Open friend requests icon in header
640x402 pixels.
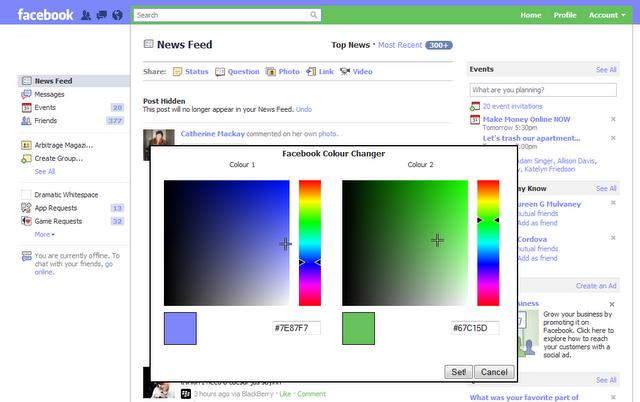tap(86, 16)
